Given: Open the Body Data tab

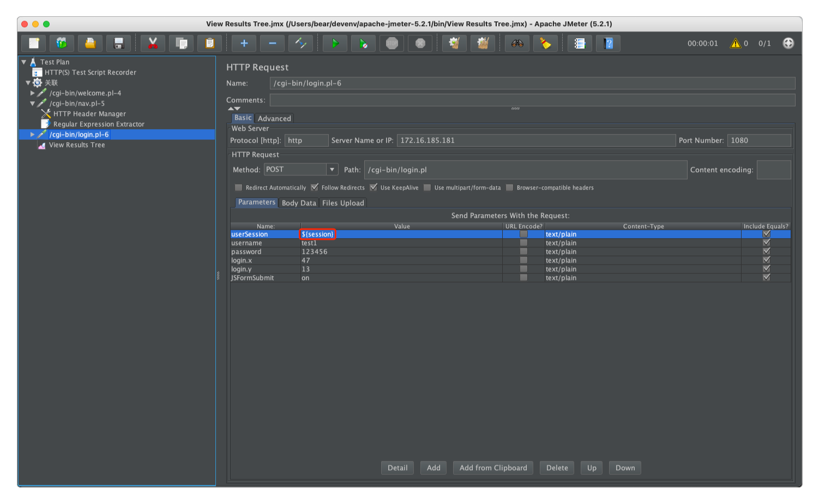Looking at the screenshot, I should point(299,203).
